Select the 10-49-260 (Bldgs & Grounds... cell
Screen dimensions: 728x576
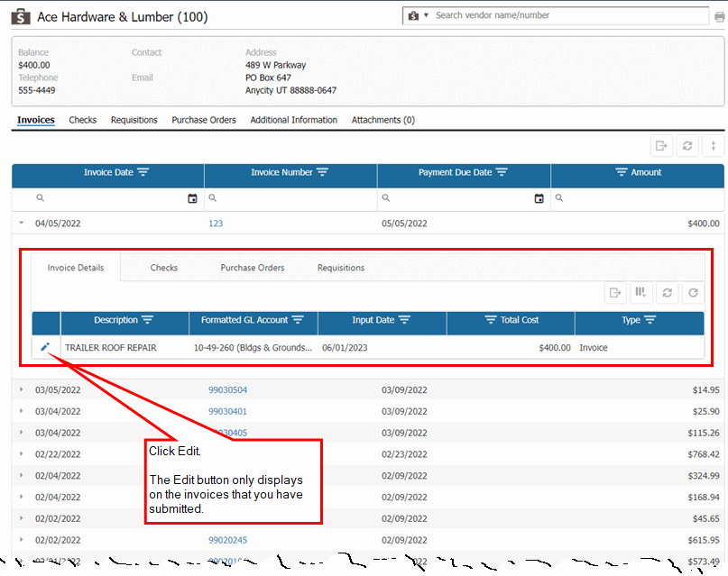(x=253, y=348)
